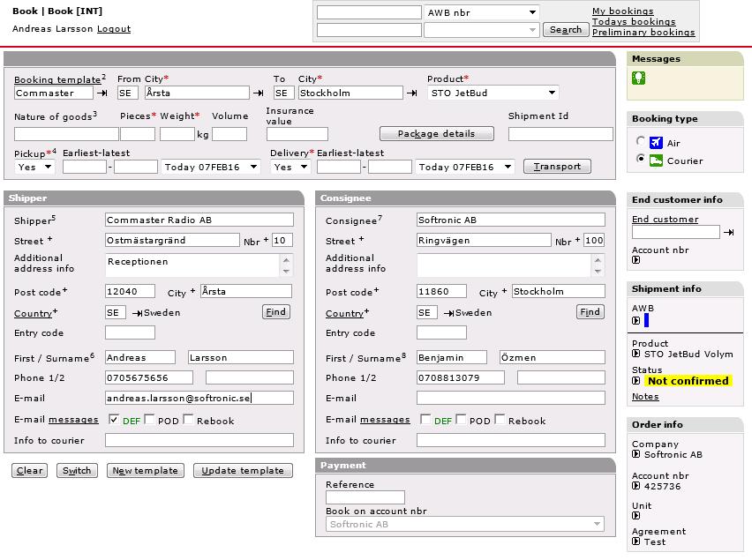This screenshot has width=752, height=560.
Task: Click the lookup arrow next to Booking template
Action: pos(102,93)
